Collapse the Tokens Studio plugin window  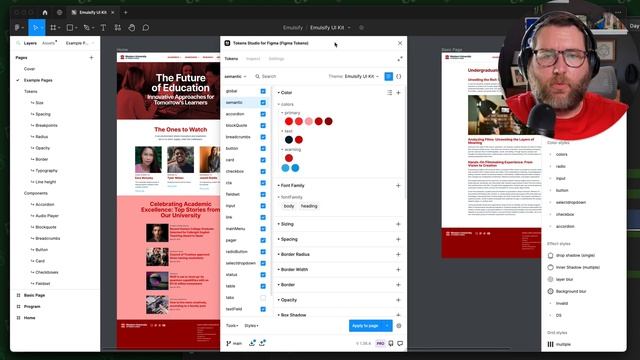point(400,59)
